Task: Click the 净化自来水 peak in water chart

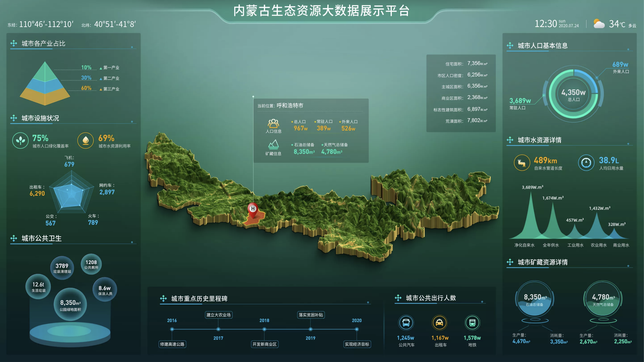Action: pyautogui.click(x=531, y=220)
